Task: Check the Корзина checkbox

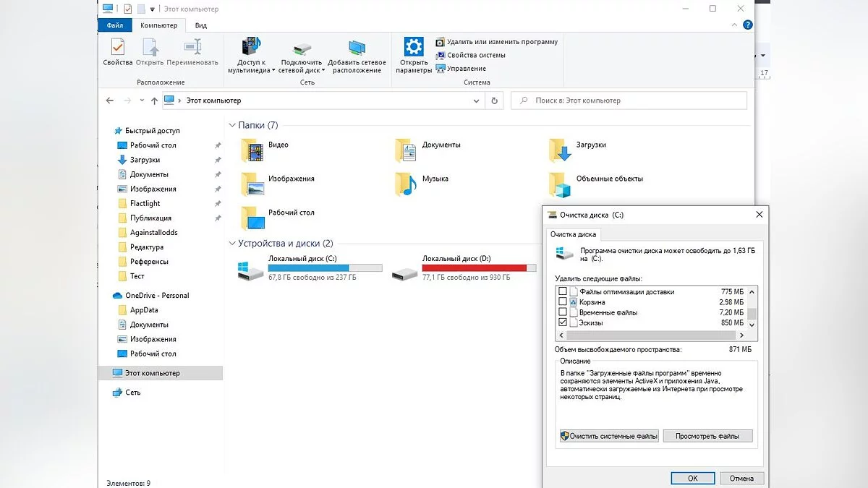Action: coord(563,301)
